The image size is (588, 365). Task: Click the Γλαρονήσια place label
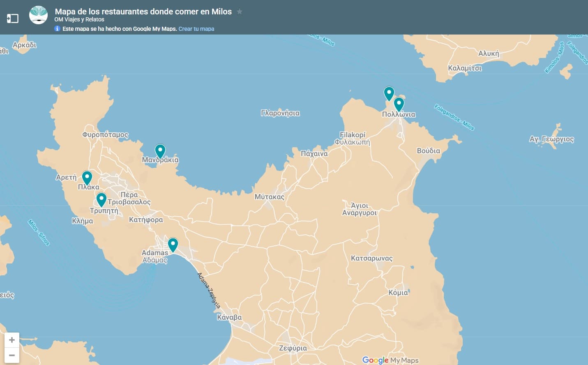click(280, 113)
